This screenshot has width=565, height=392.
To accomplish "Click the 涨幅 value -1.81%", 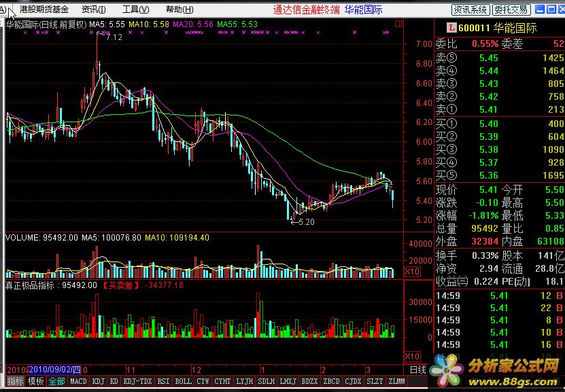I will coord(483,215).
